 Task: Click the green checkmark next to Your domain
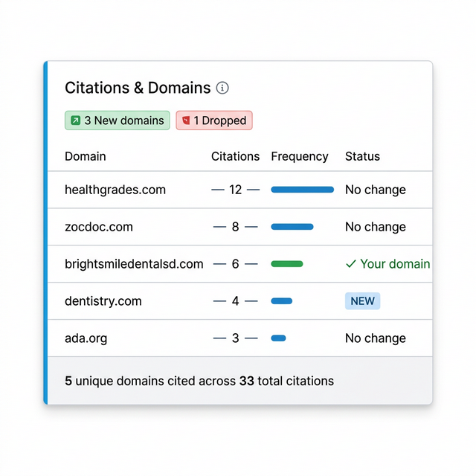[x=351, y=264]
